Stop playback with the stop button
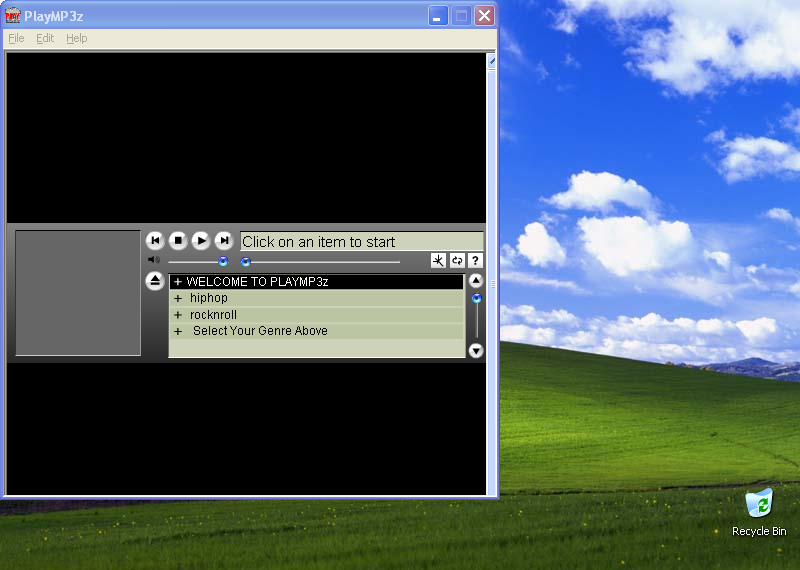 (x=178, y=240)
